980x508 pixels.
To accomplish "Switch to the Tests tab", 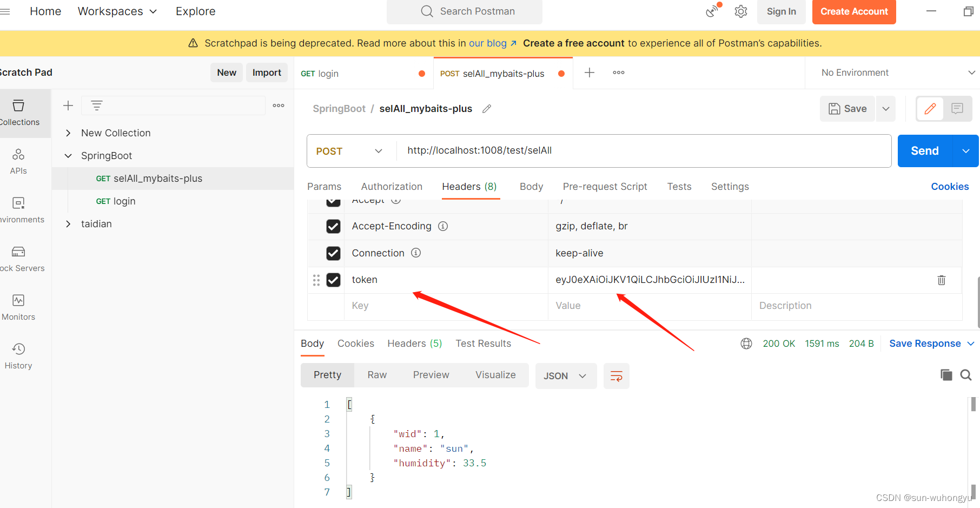I will (x=679, y=187).
